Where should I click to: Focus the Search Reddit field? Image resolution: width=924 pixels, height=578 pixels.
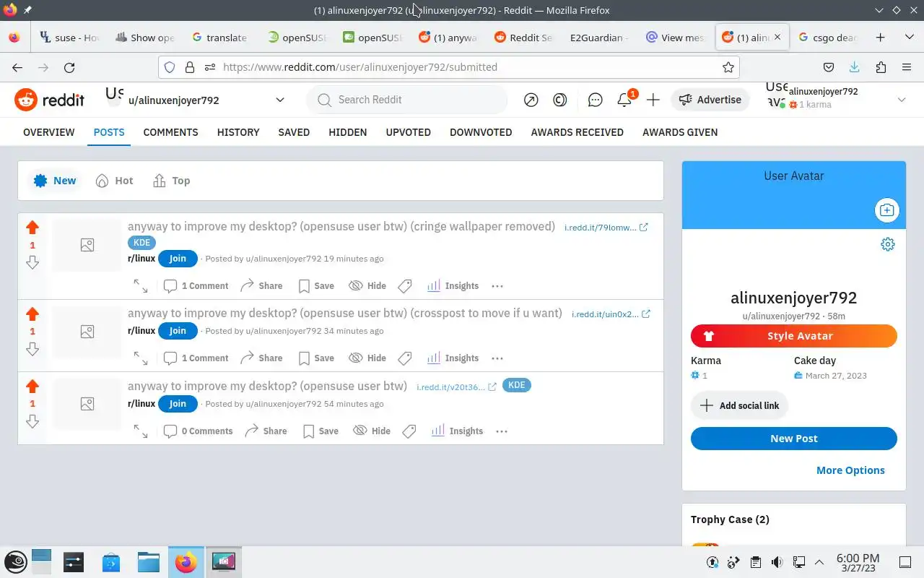[x=408, y=100]
